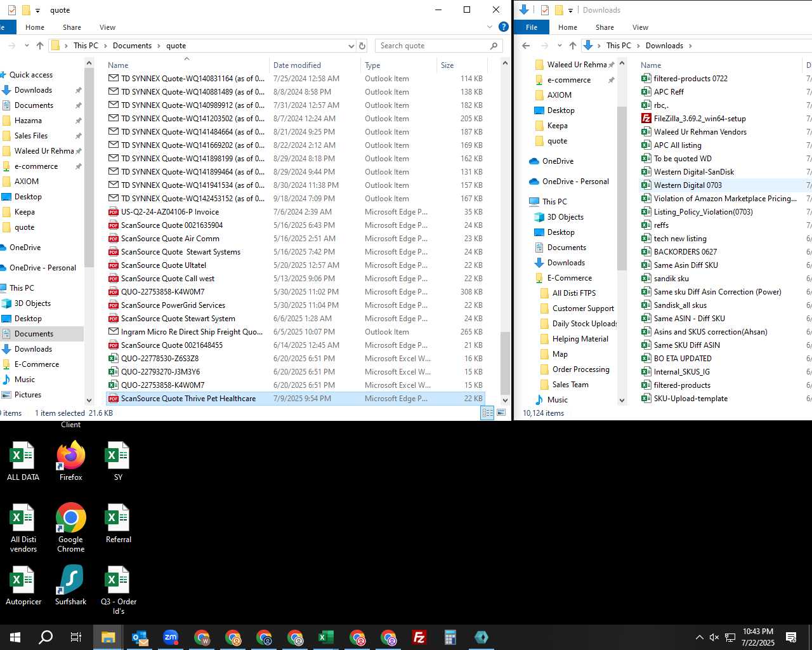The width and height of the screenshot is (812, 650).
Task: Open the SY Excel file on desktop
Action: (118, 461)
